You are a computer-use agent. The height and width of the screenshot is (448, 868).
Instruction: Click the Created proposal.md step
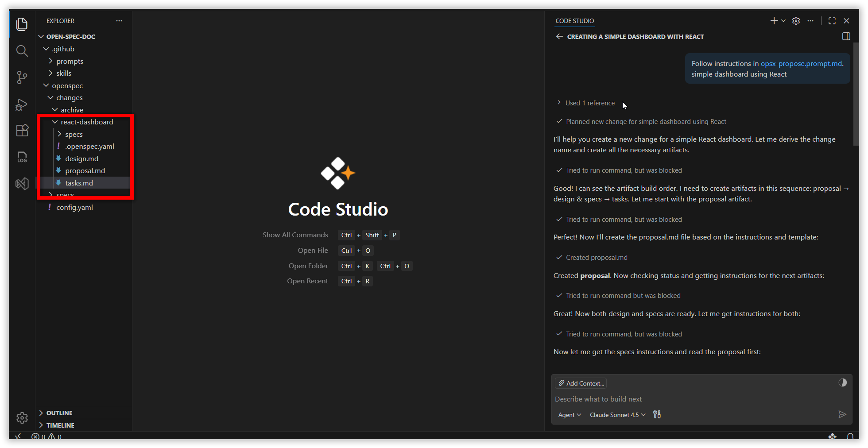pos(592,257)
